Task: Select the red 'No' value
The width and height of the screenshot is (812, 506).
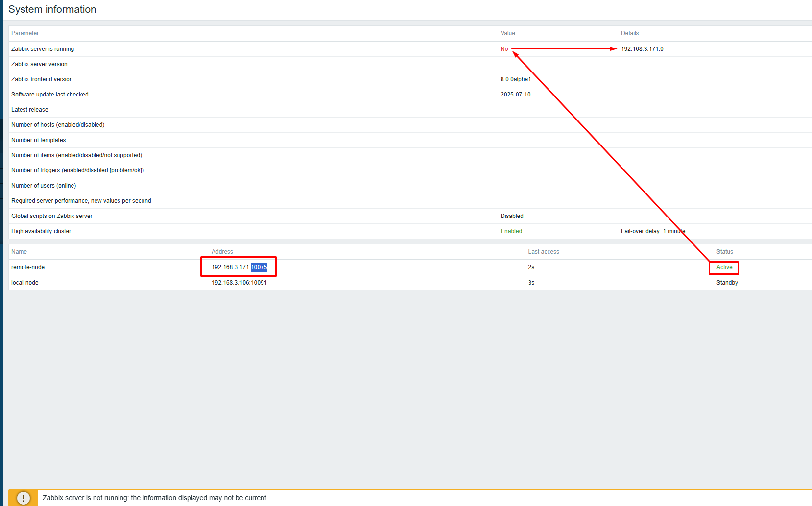Action: click(504, 49)
